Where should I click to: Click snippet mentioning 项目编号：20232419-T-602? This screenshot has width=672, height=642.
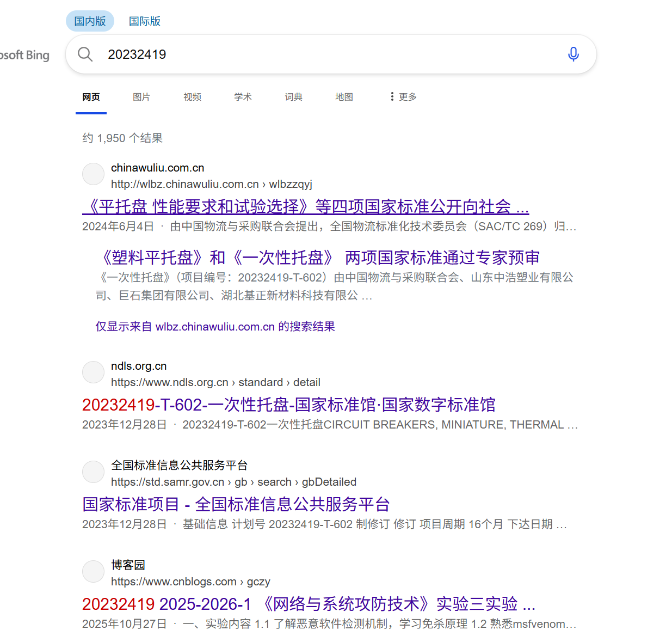pos(335,286)
